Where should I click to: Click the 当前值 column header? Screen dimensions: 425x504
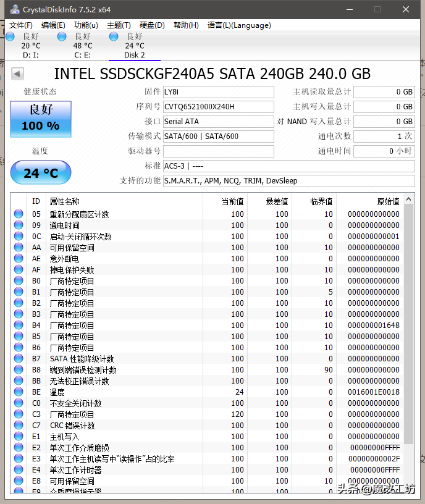225,201
